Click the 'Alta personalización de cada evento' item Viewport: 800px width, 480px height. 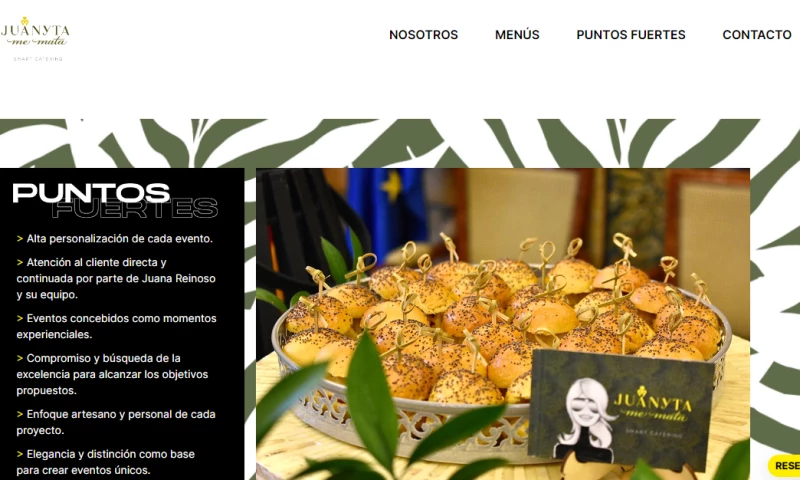(115, 238)
